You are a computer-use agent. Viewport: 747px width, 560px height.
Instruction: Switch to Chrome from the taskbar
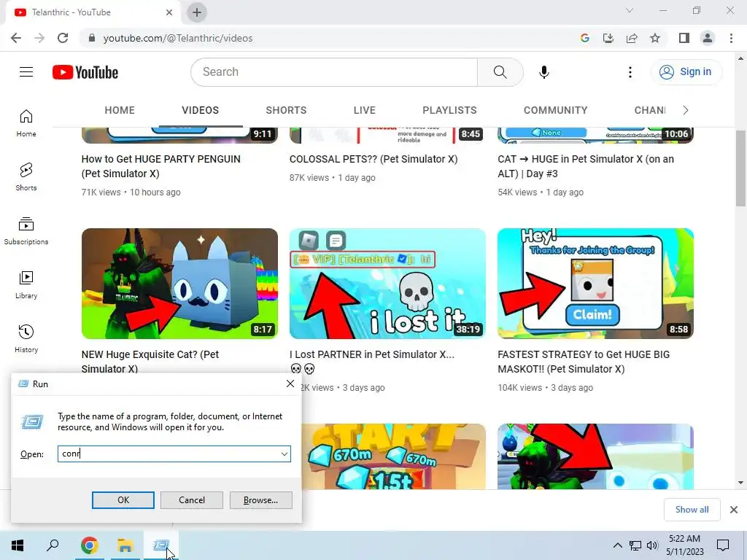tap(89, 545)
